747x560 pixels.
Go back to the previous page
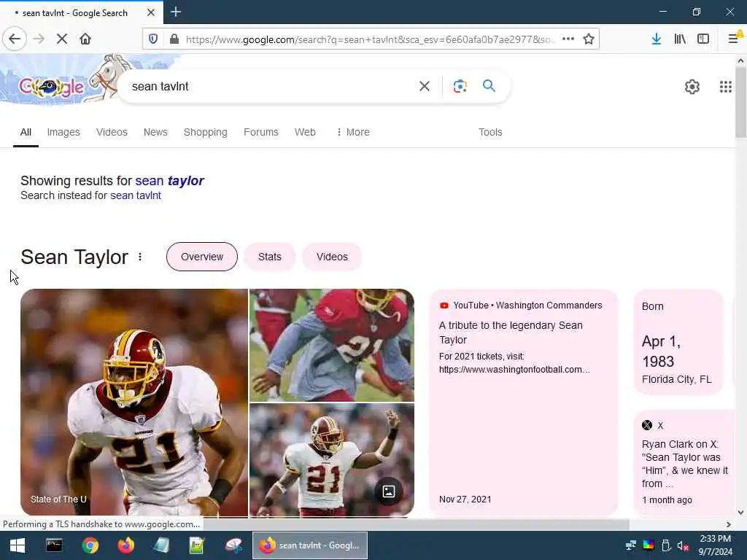[x=15, y=39]
